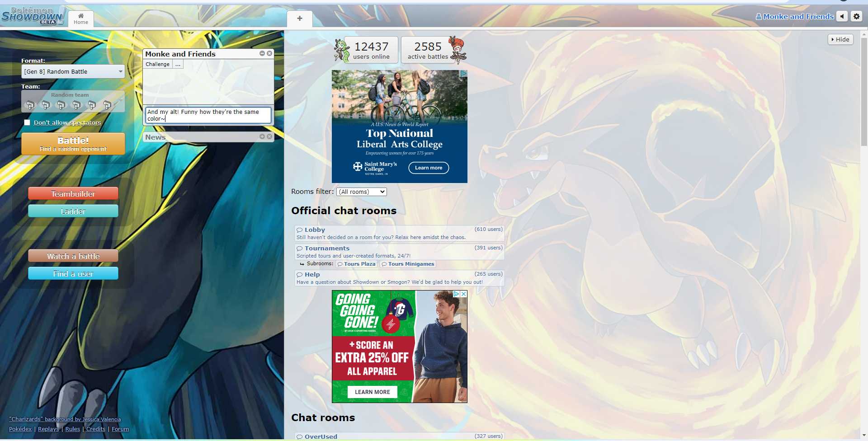The height and width of the screenshot is (441, 868).
Task: Toggle Don't allow spectators checkbox
Action: (27, 122)
